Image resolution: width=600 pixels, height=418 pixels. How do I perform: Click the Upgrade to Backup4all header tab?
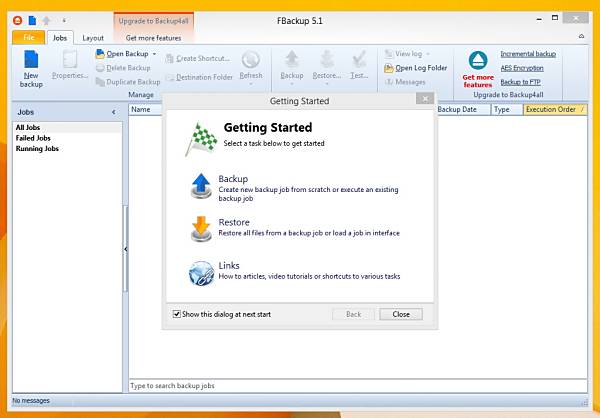pos(153,21)
